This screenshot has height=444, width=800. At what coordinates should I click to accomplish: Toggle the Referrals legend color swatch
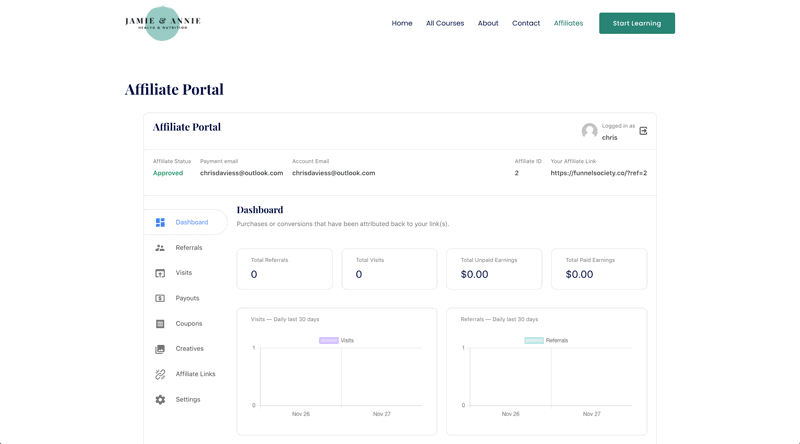534,340
